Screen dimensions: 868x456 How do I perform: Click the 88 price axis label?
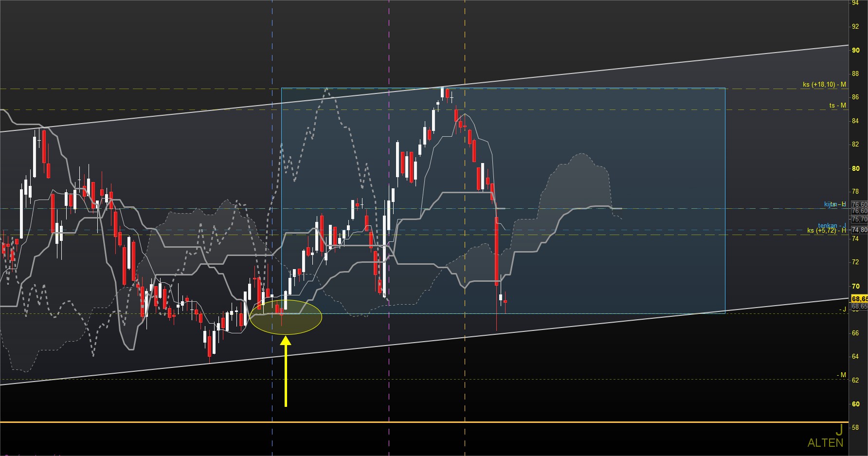(855, 73)
